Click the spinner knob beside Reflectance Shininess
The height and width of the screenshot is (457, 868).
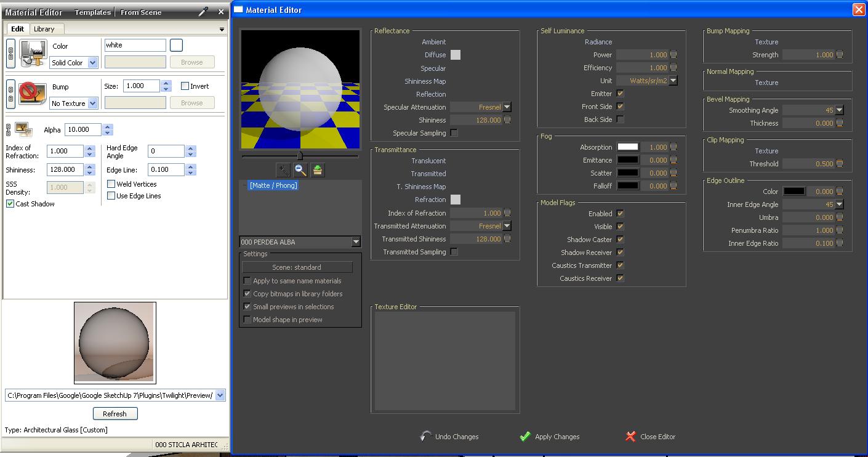[507, 120]
